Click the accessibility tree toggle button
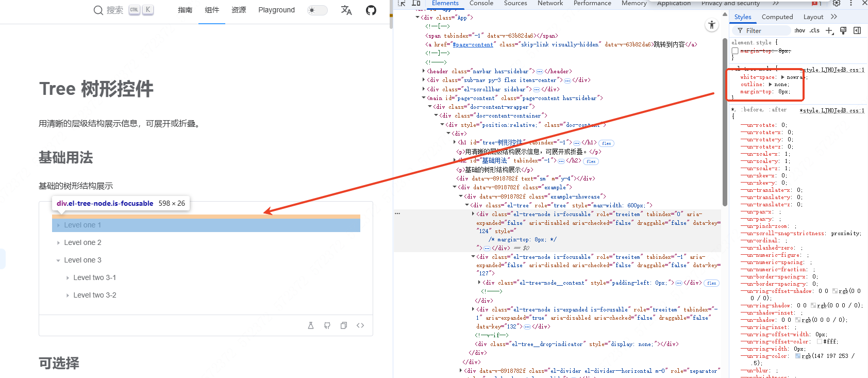868x378 pixels. tap(712, 25)
